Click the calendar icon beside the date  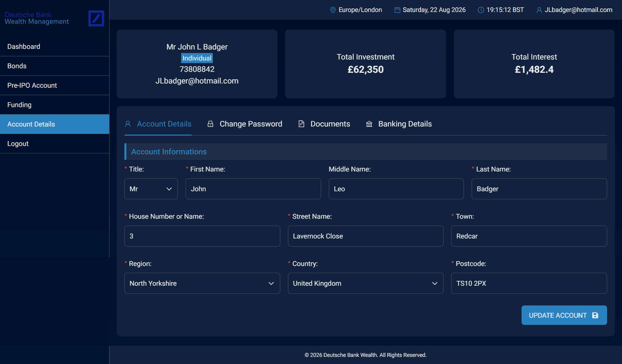[x=397, y=10]
